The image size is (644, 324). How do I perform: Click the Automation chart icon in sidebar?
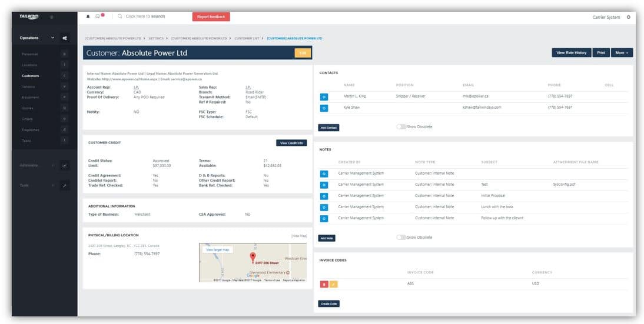tap(65, 165)
